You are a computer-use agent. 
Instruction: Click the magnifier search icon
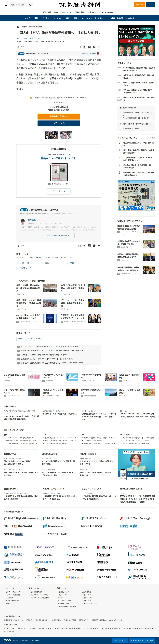[x=30, y=4]
